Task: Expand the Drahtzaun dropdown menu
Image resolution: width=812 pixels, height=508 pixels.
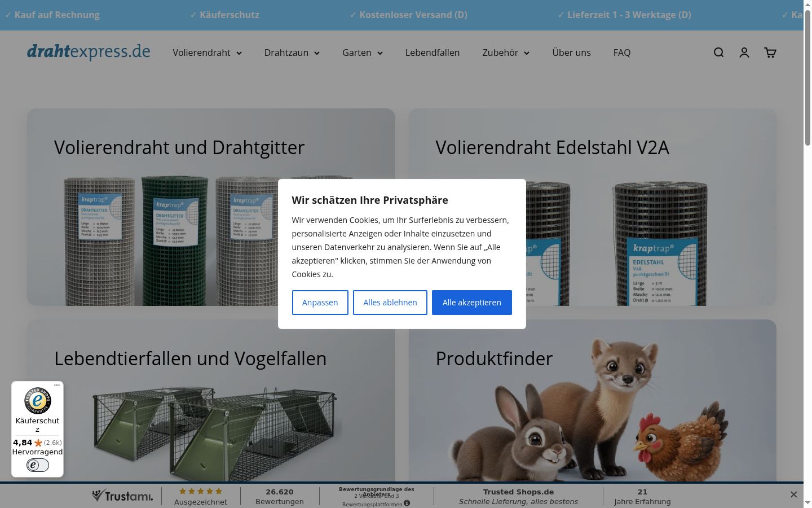Action: (292, 52)
